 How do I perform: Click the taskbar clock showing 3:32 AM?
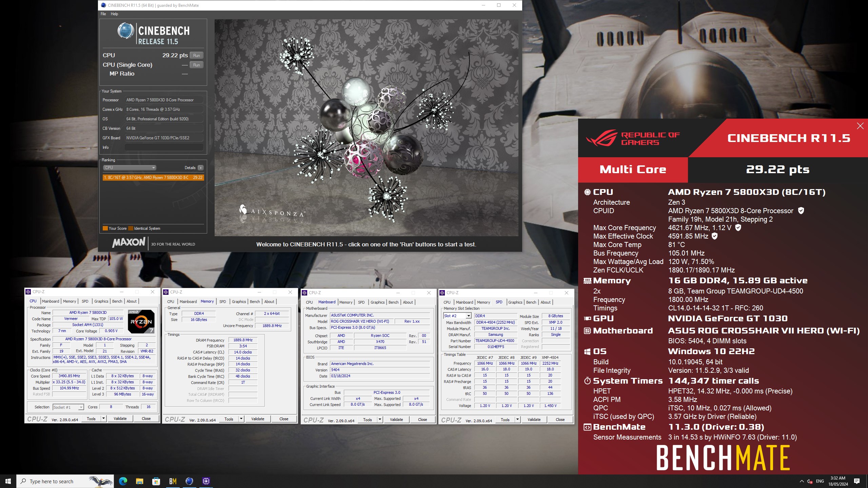(838, 481)
